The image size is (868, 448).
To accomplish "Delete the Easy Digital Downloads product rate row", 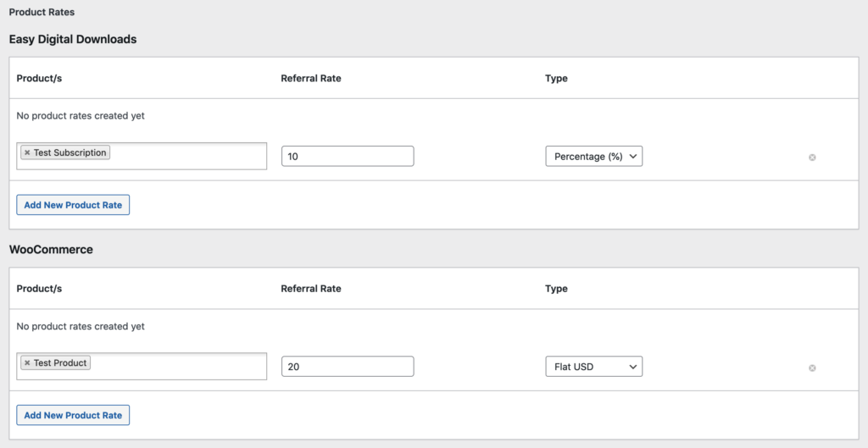I will pyautogui.click(x=812, y=158).
